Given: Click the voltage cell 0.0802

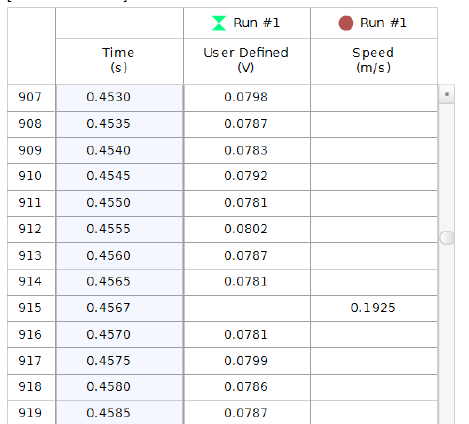Looking at the screenshot, I should pos(247,229).
